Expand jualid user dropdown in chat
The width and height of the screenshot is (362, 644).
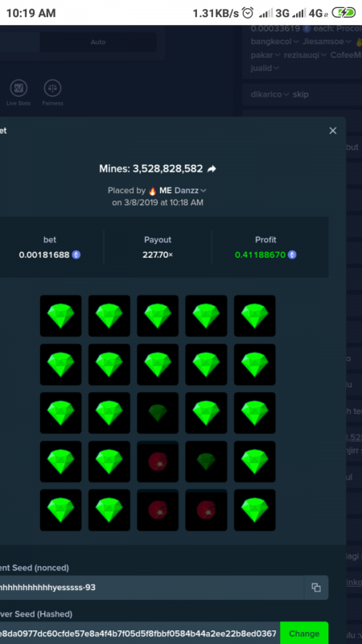(x=276, y=68)
